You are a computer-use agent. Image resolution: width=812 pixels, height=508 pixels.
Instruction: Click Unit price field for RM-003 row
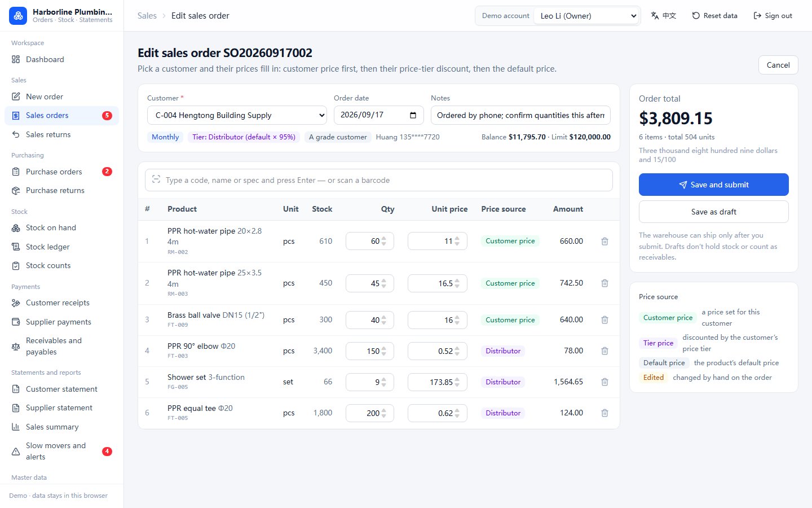coord(438,283)
